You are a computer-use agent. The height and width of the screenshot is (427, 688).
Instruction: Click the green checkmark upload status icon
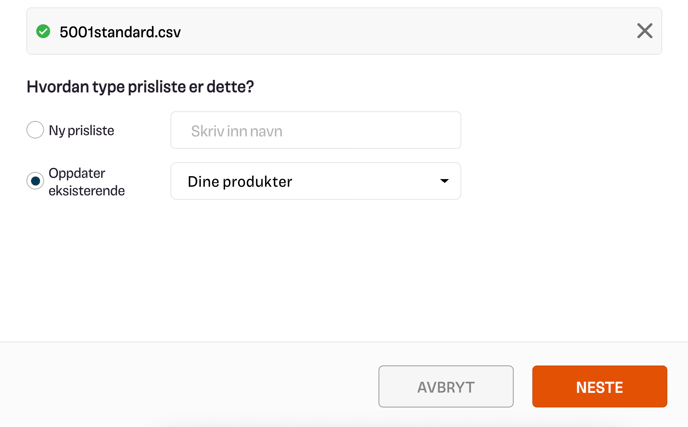(x=43, y=32)
